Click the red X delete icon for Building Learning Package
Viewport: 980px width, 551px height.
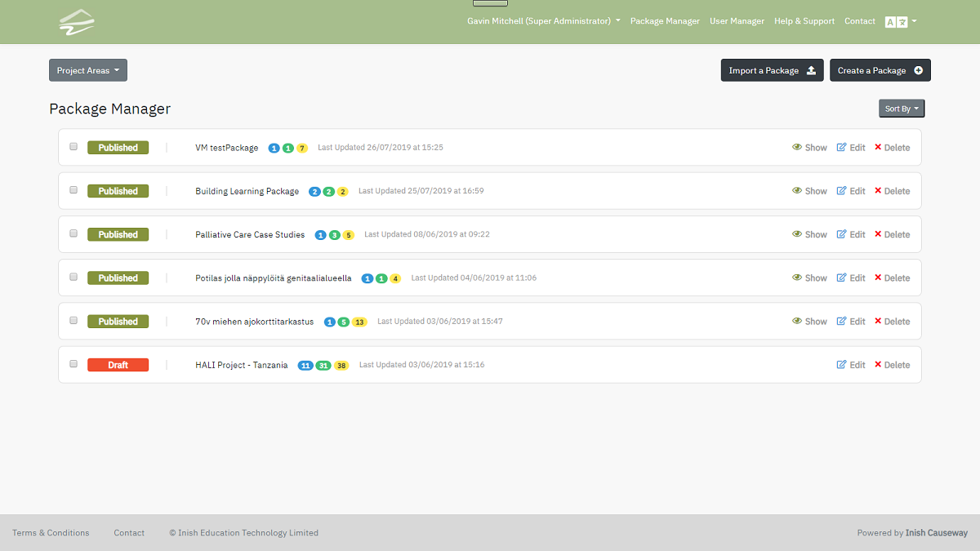coord(878,191)
